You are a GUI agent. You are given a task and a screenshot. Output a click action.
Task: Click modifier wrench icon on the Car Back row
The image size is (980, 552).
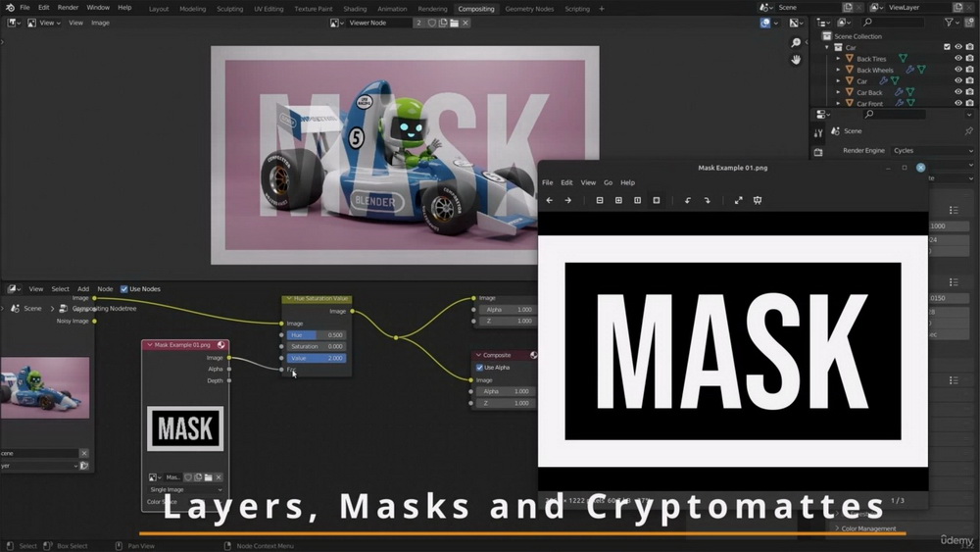point(899,92)
